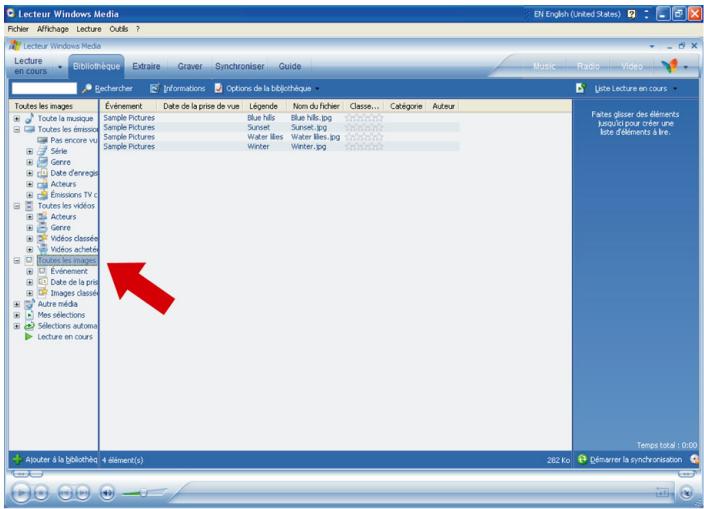This screenshot has width=704, height=509.
Task: Sort by Nom du fichier column
Action: pos(316,106)
